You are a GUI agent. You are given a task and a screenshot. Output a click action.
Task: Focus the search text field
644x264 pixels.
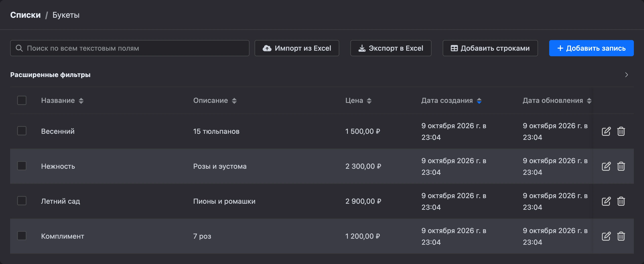tap(130, 48)
